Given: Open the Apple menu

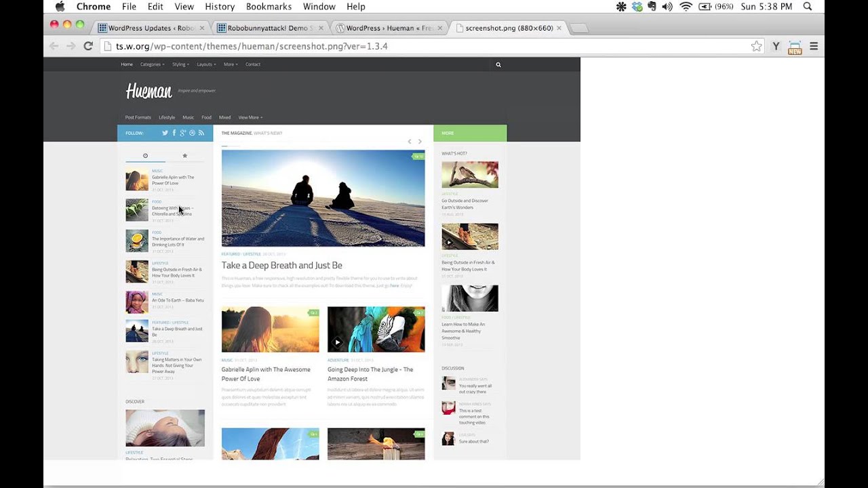Looking at the screenshot, I should tap(60, 6).
